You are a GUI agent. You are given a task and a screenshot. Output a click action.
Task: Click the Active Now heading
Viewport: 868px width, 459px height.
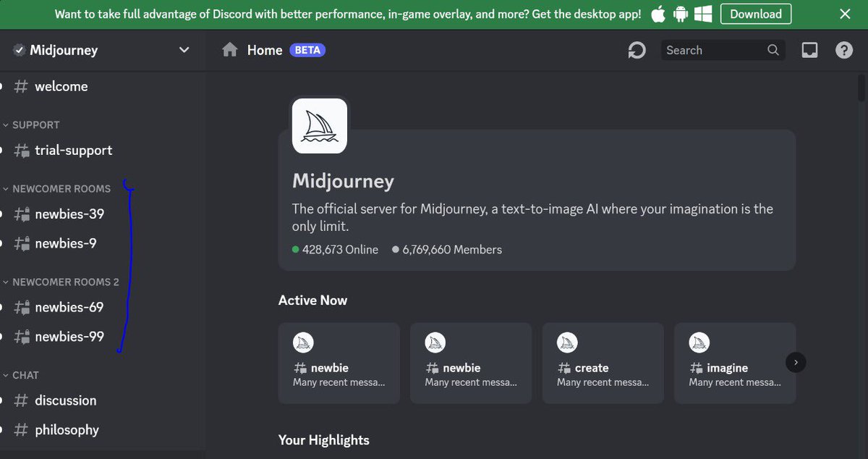(312, 300)
